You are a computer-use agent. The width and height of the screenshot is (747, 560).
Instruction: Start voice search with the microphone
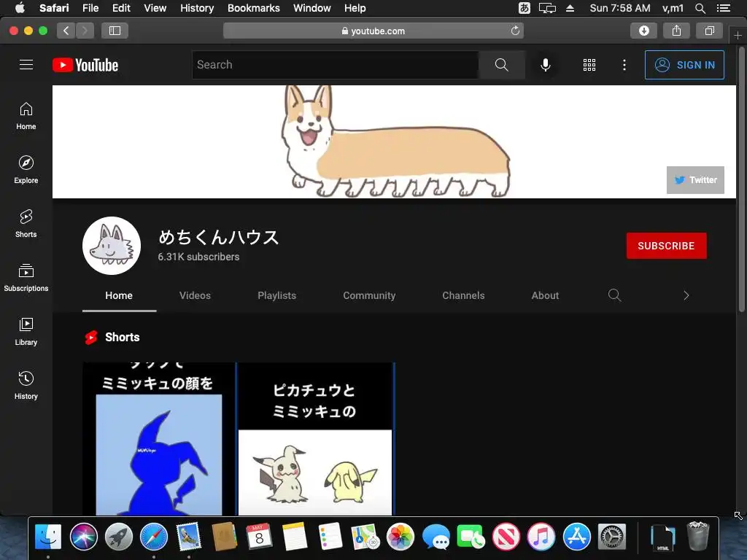pyautogui.click(x=546, y=65)
